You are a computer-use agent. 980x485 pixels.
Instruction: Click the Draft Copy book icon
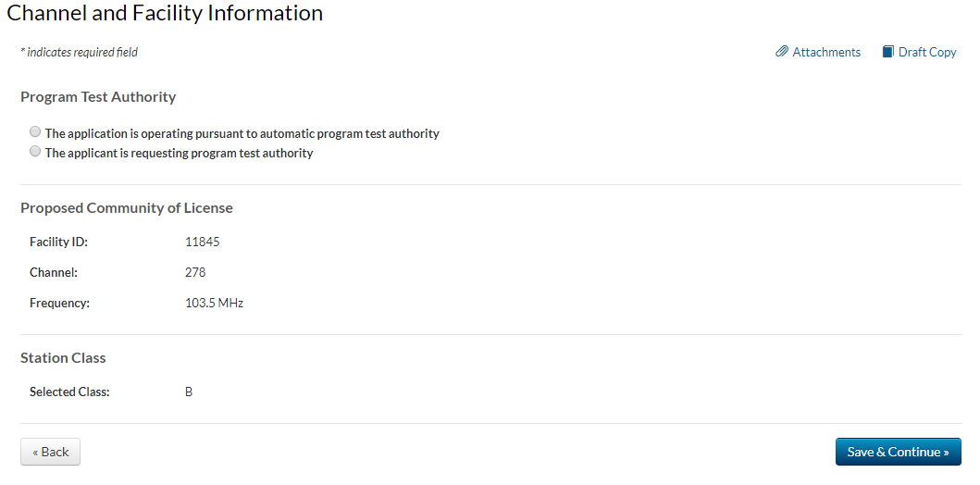887,52
